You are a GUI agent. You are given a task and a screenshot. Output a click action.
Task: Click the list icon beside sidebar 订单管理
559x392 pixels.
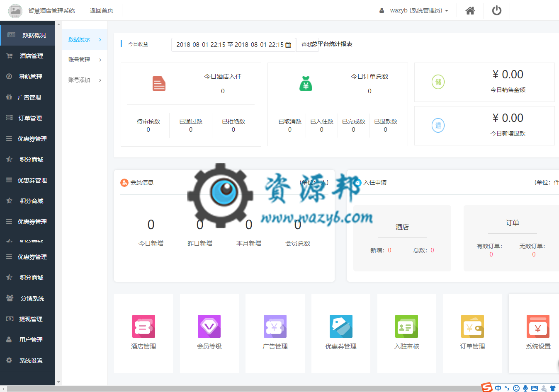click(10, 118)
